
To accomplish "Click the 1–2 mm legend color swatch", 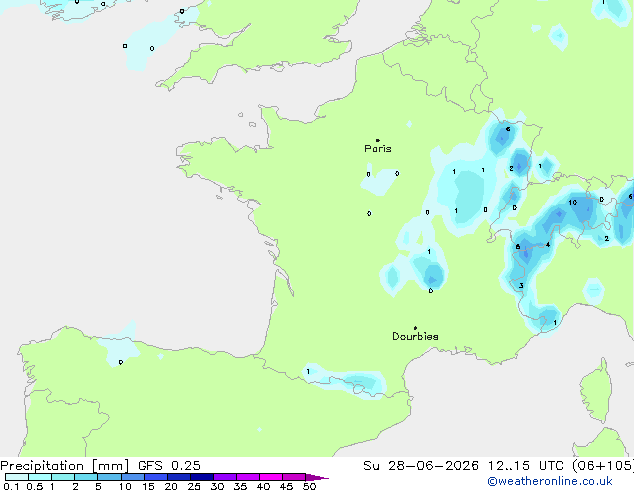I will (63, 477).
